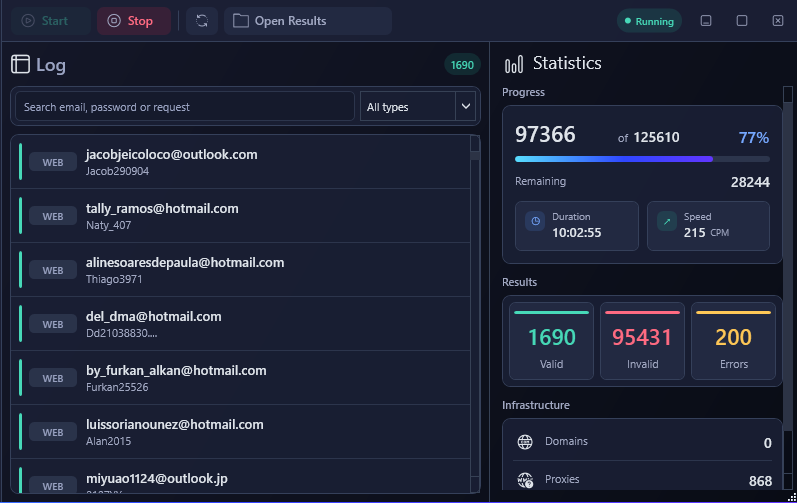797x503 pixels.
Task: Open the All types filter dropdown
Action: click(x=418, y=106)
